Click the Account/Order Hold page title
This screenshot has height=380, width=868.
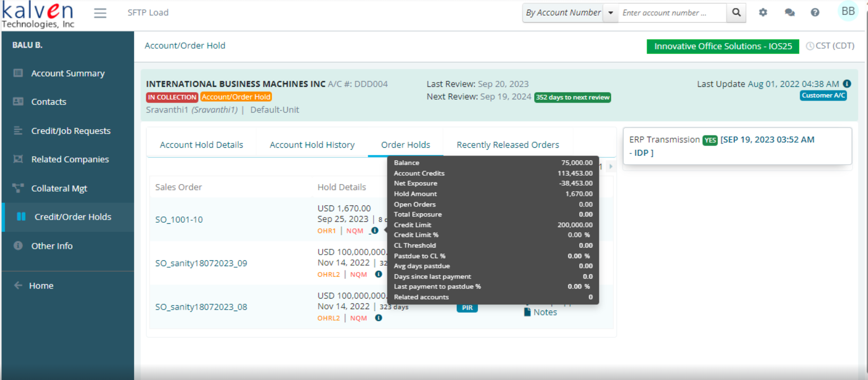[x=185, y=46]
